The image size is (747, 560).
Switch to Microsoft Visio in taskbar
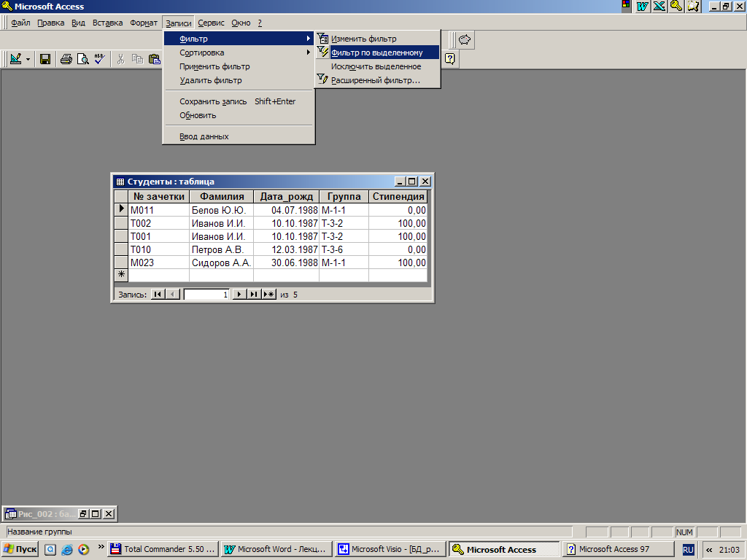pos(390,549)
